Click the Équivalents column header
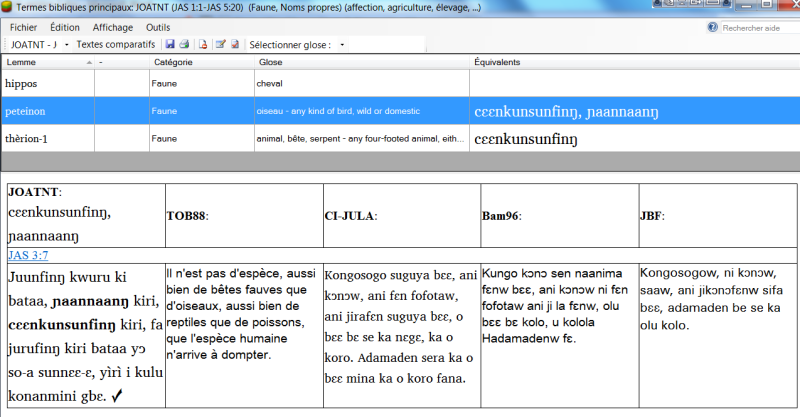This screenshot has height=417, width=800. (497, 62)
